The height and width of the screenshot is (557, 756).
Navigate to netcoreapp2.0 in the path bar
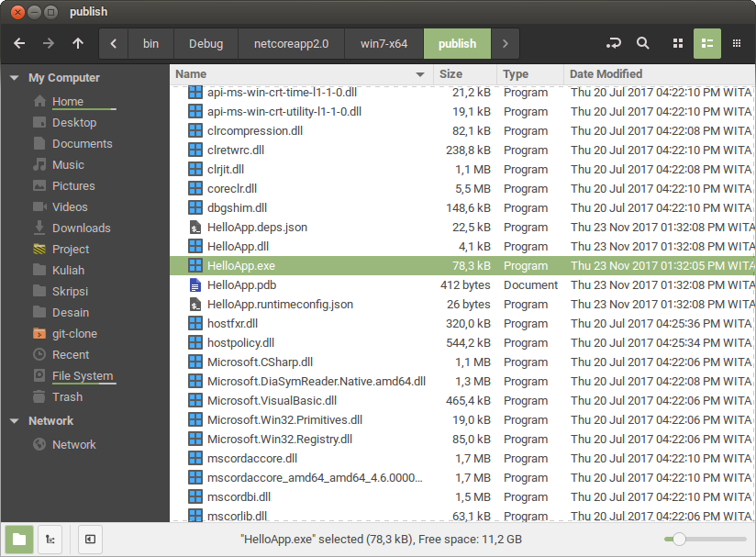click(292, 43)
